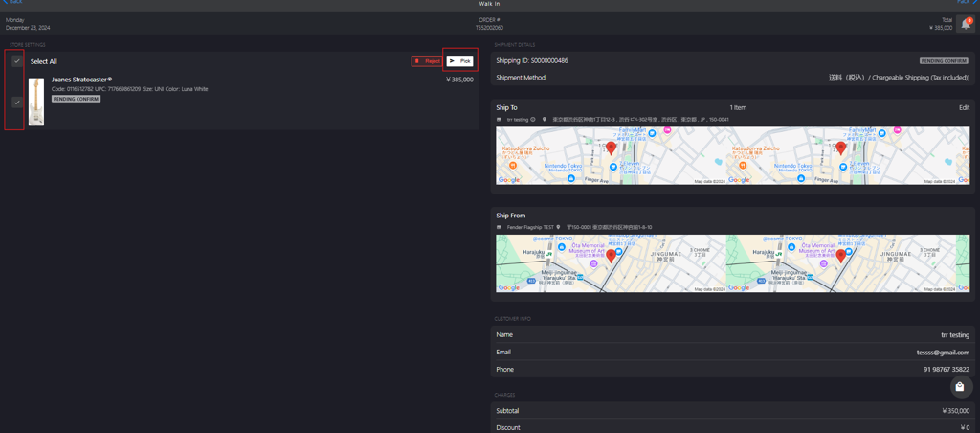Screen dimensions: 980x433
Task: Open the Juanes Stratocaster guitar thumbnail
Action: pyautogui.click(x=36, y=102)
